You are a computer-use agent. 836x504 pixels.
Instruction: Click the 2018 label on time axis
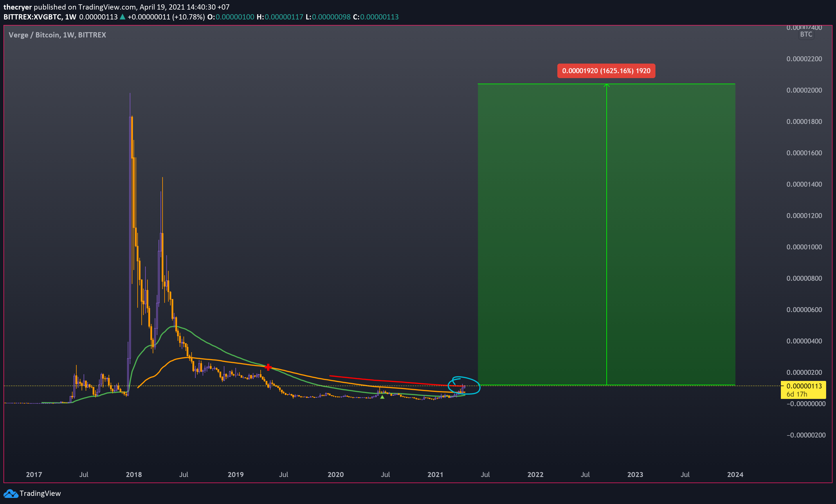(134, 474)
